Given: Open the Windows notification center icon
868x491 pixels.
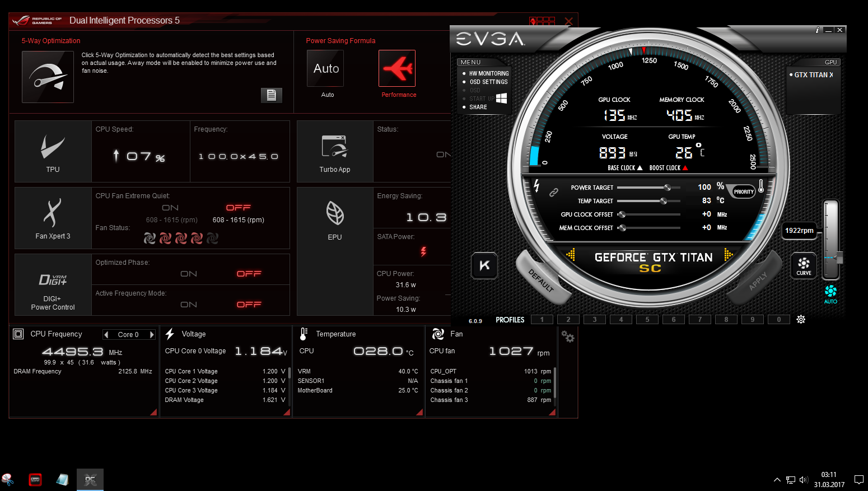Looking at the screenshot, I should (858, 480).
